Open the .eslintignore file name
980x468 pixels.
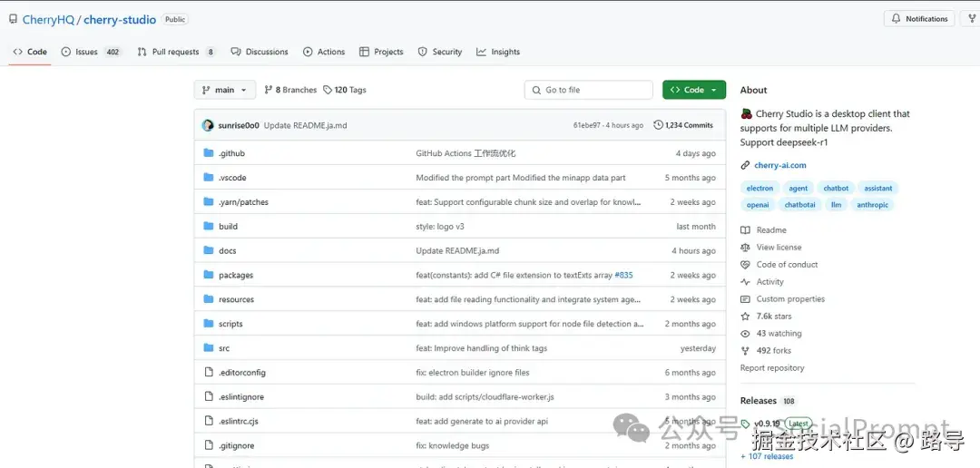point(241,396)
